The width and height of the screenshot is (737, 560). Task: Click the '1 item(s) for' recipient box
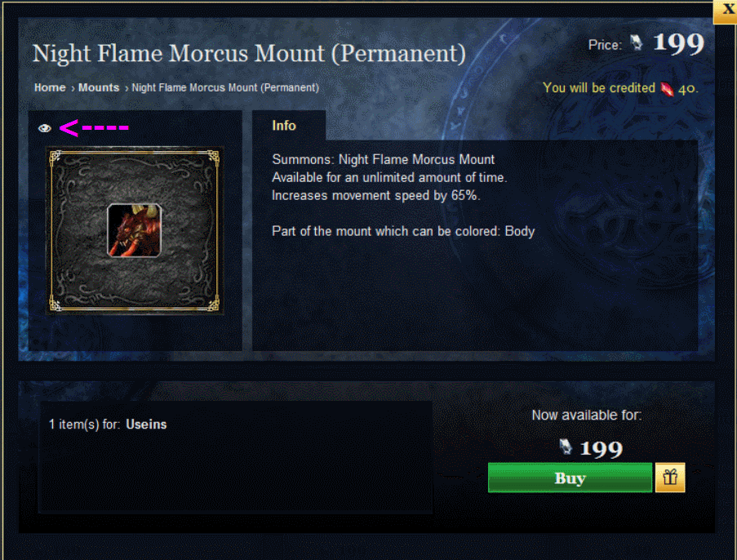[x=235, y=457]
